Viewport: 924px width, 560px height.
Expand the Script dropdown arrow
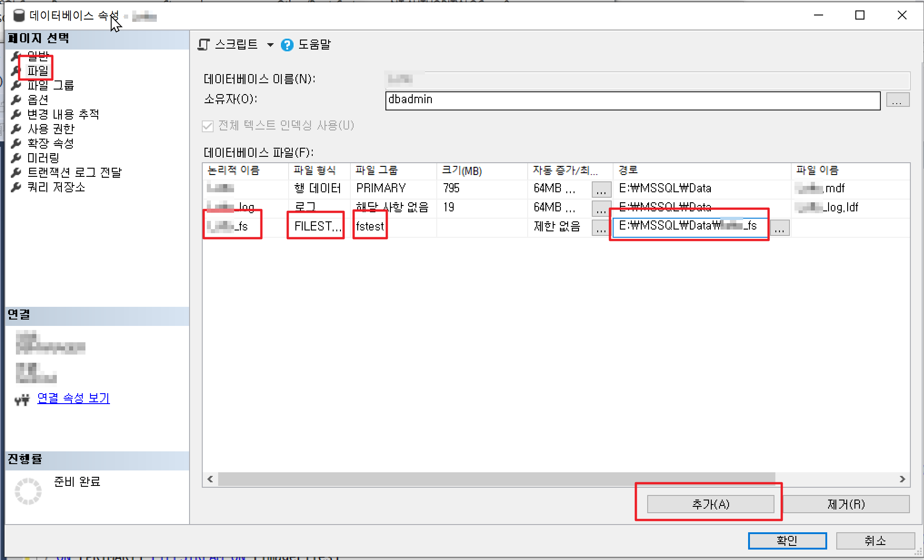pyautogui.click(x=270, y=45)
